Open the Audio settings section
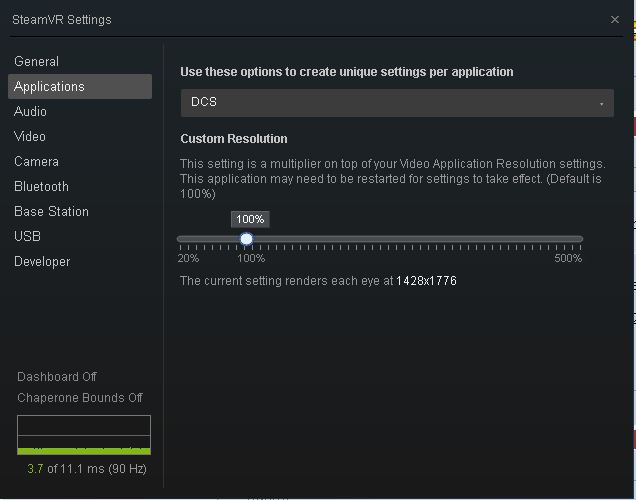 click(x=30, y=112)
